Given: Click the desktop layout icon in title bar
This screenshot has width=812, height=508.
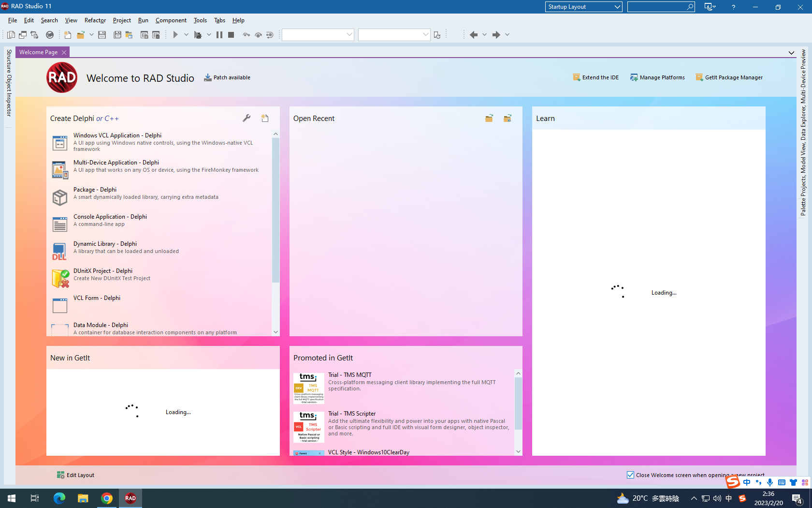Looking at the screenshot, I should [x=710, y=7].
